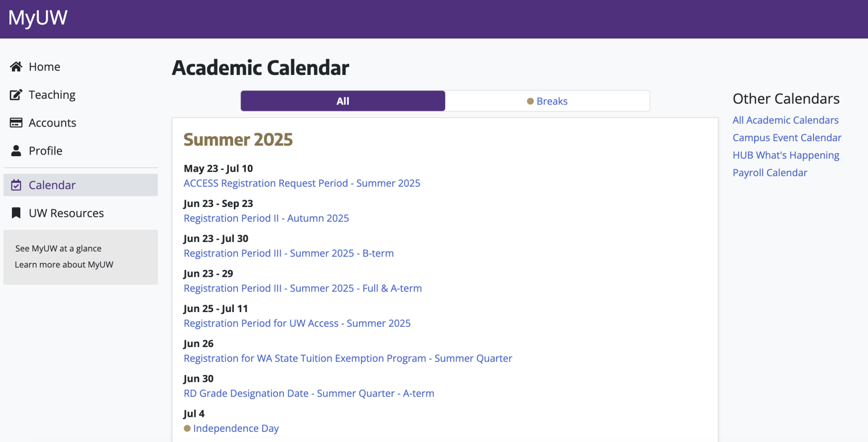868x442 pixels.
Task: Open Registration Period II - Autumn 2025
Action: [266, 218]
